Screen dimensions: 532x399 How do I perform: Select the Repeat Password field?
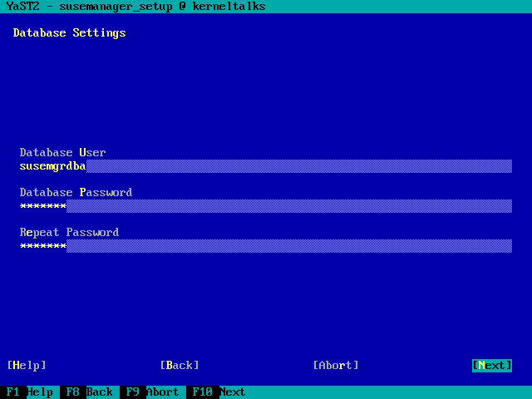tap(266, 246)
